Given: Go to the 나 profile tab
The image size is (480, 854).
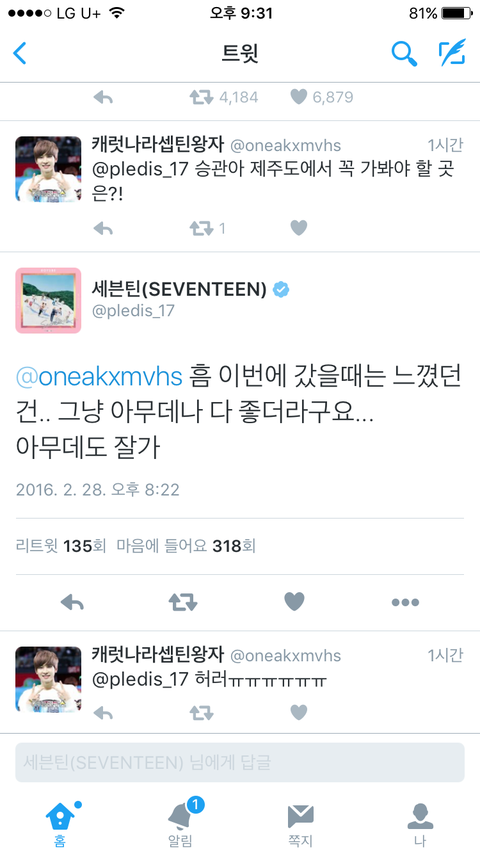Looking at the screenshot, I should pos(420,824).
